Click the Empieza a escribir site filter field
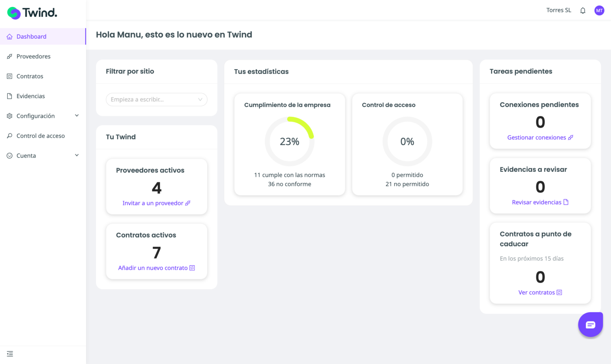 [151, 99]
